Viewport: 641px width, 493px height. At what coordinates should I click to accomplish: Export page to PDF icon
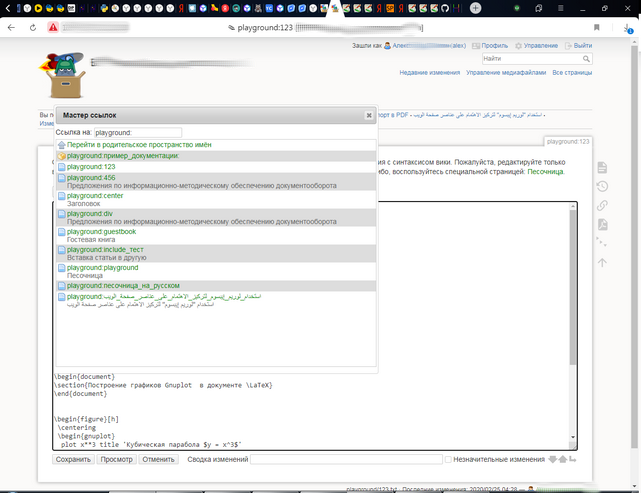[x=602, y=224]
